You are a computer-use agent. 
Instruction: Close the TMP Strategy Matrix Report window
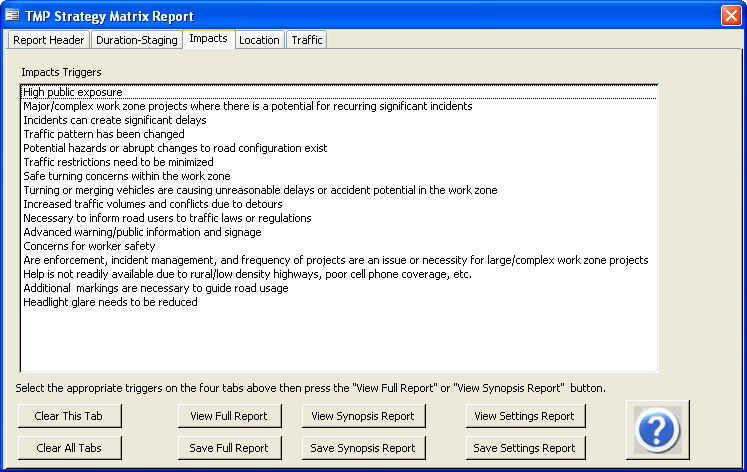[730, 16]
